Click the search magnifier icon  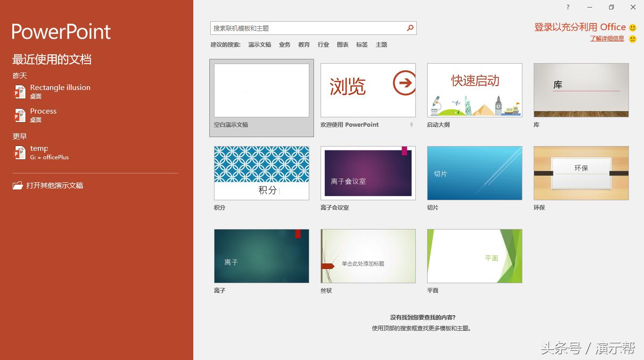coord(410,28)
